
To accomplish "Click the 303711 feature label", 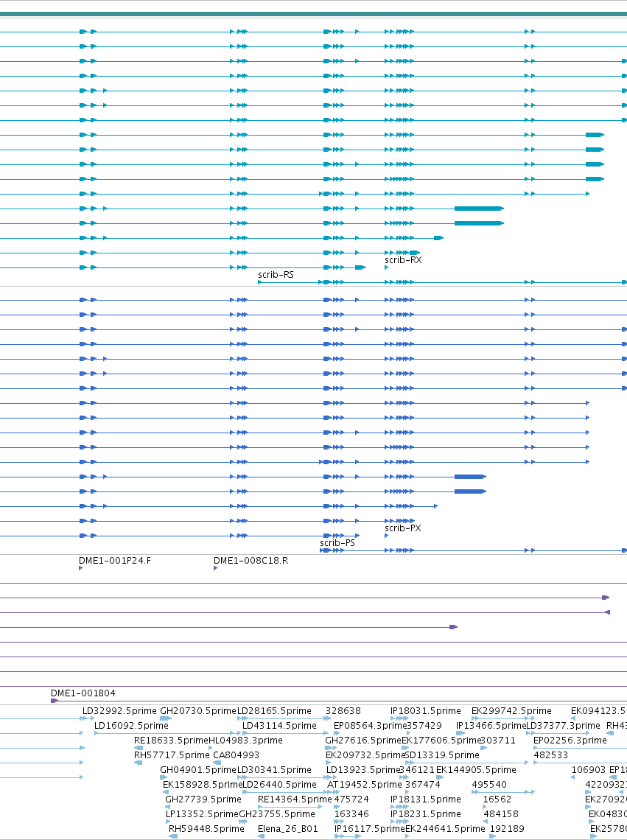I will (498, 741).
